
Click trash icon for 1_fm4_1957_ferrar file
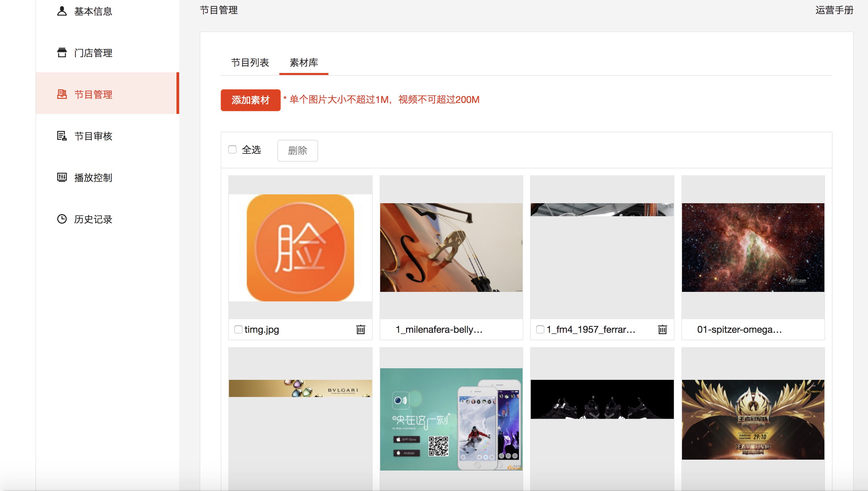pos(662,329)
